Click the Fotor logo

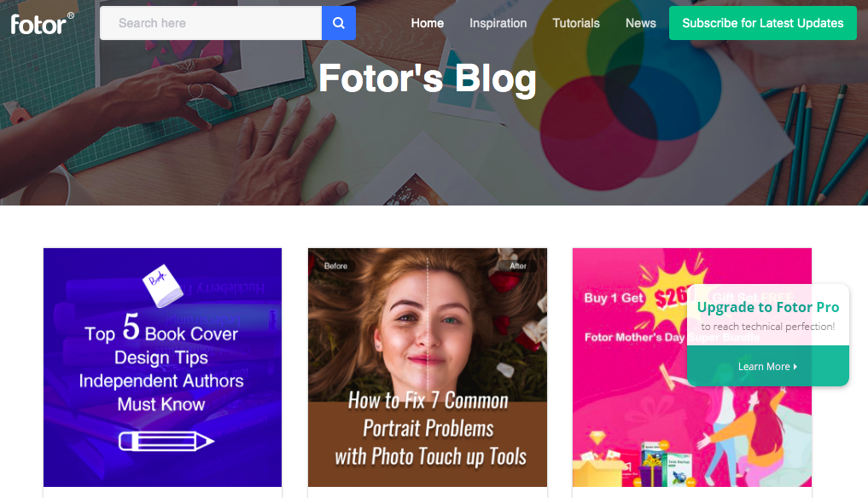click(42, 23)
